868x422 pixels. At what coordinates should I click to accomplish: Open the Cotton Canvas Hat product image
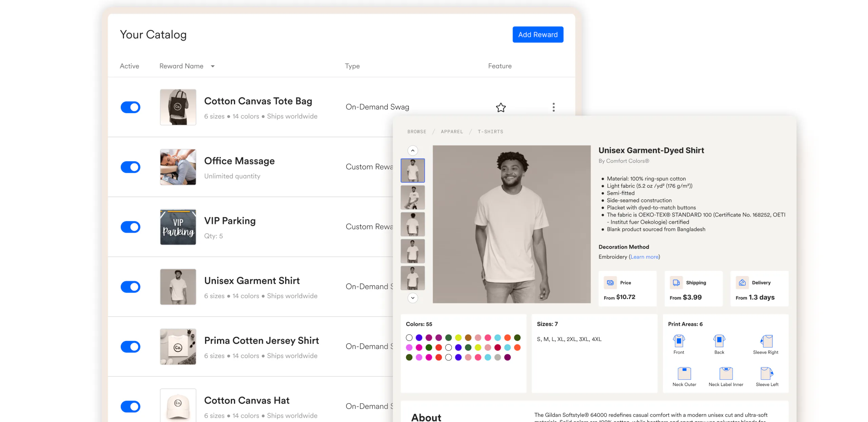178,405
